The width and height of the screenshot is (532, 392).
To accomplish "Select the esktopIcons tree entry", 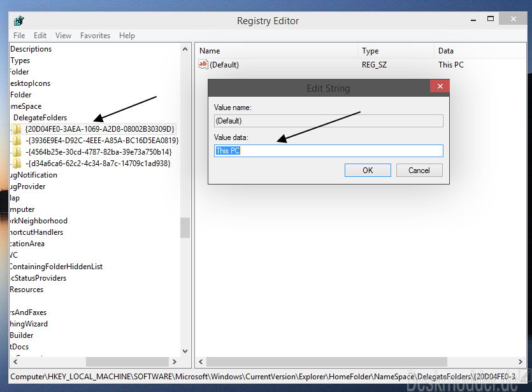I will (30, 83).
